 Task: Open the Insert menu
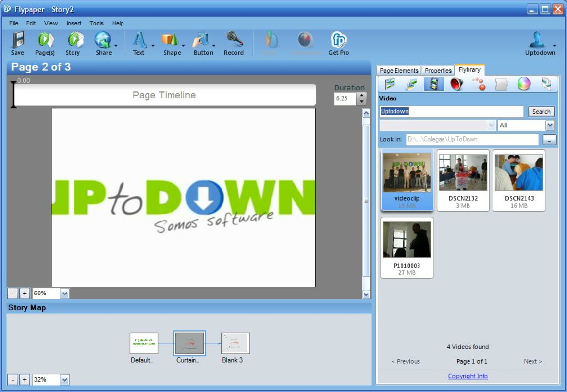pyautogui.click(x=74, y=23)
